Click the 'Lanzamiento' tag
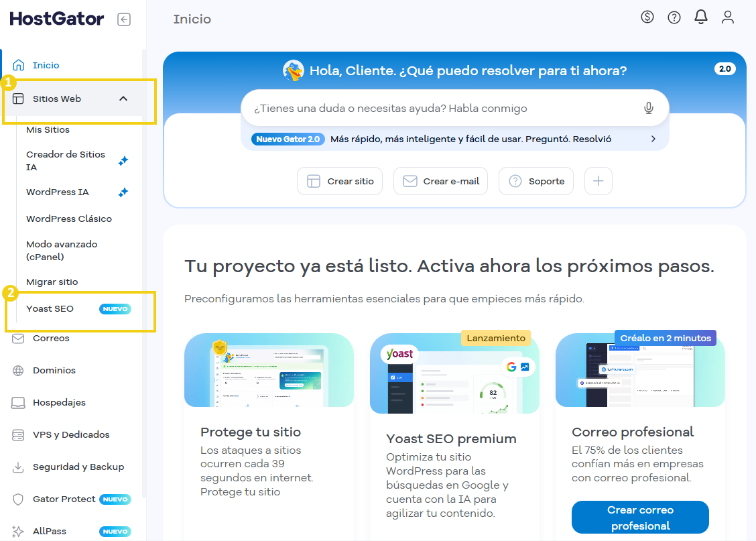Screen dimensions: 756x541 tap(496, 338)
